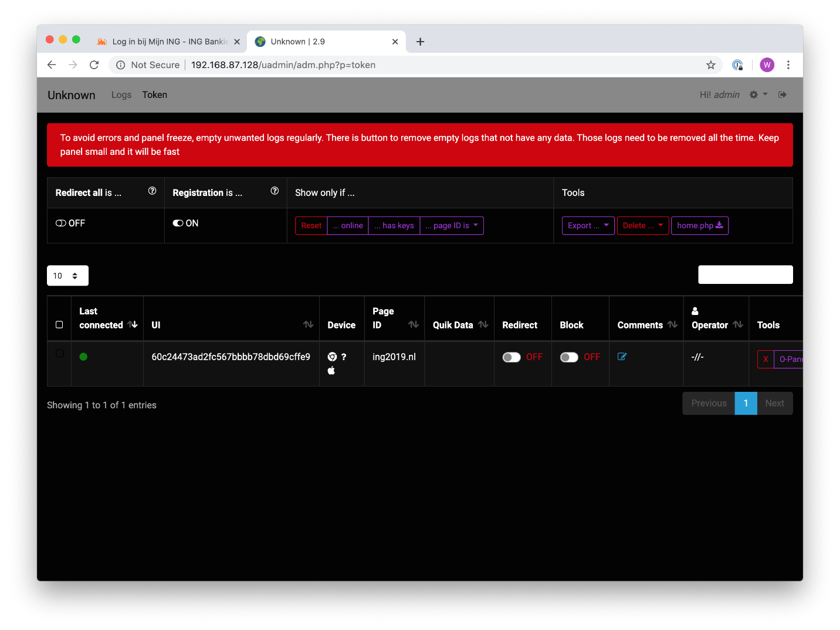Click help icon beside Redirect all

click(x=153, y=191)
